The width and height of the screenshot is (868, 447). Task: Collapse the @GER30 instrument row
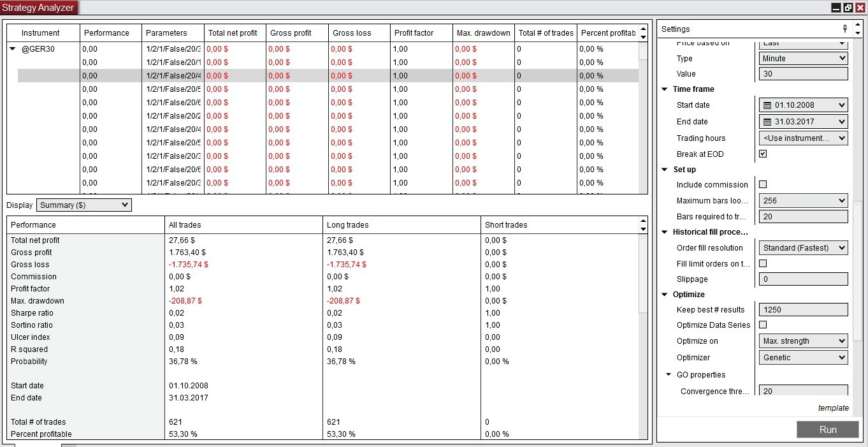point(12,48)
